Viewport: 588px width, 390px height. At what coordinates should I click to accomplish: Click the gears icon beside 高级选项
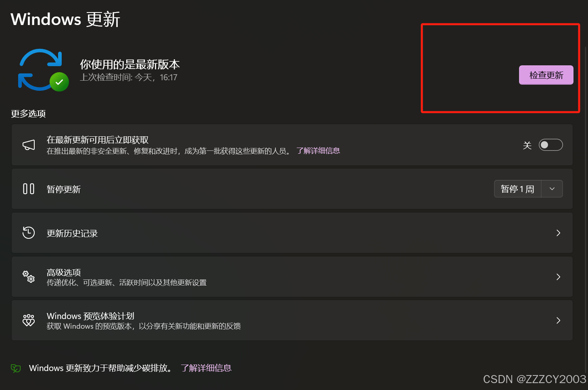(x=29, y=277)
